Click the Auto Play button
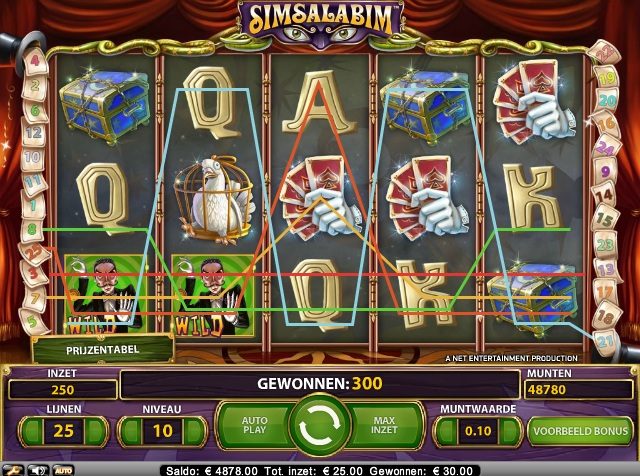Screen dimensions: 640x476 255,425
